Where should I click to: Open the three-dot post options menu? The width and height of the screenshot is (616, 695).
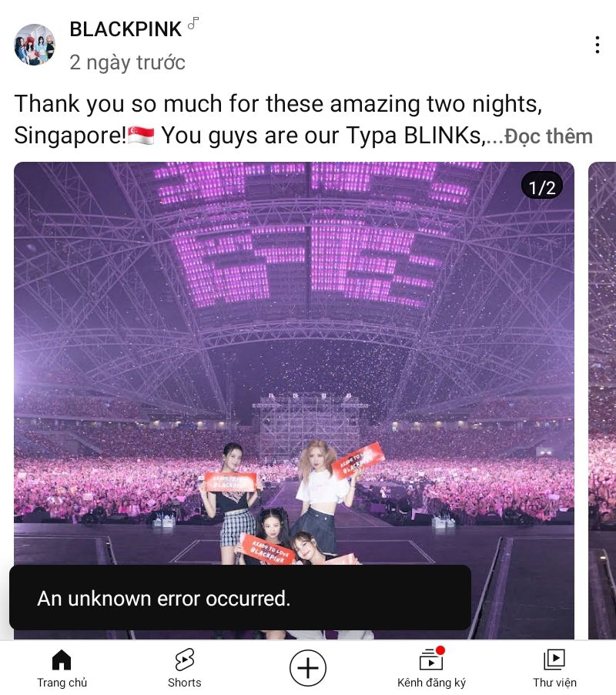pos(598,45)
